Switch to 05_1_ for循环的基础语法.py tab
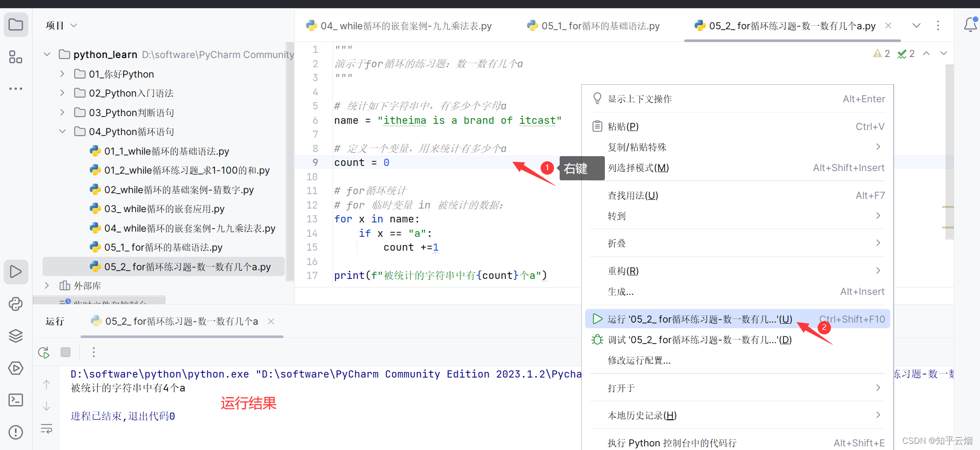 (594, 26)
